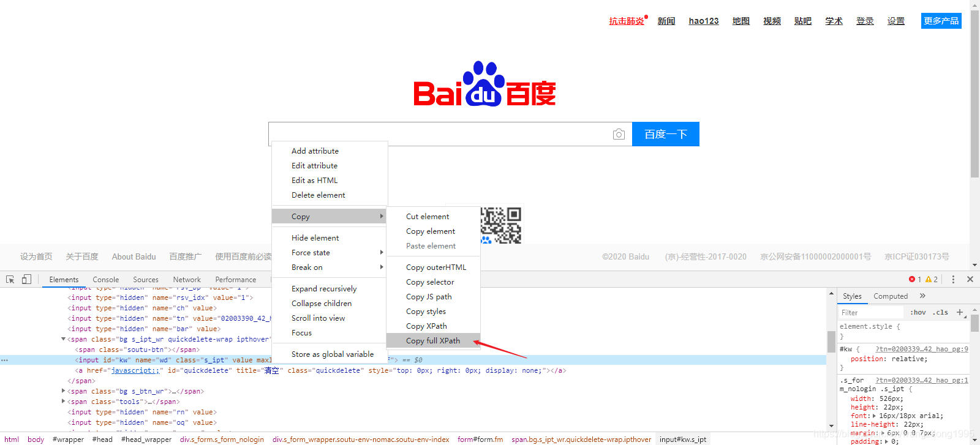Click the 更多产品 button
This screenshot has height=445, width=980.
coord(941,21)
